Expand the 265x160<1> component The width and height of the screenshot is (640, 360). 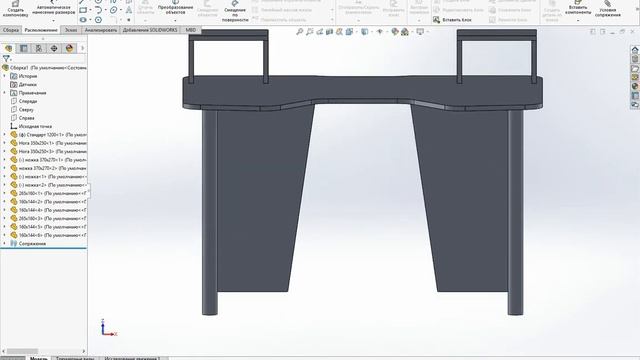point(4,193)
